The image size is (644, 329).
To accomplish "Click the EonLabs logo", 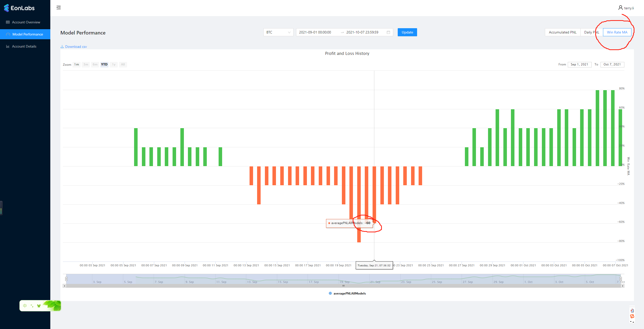I will coord(19,8).
